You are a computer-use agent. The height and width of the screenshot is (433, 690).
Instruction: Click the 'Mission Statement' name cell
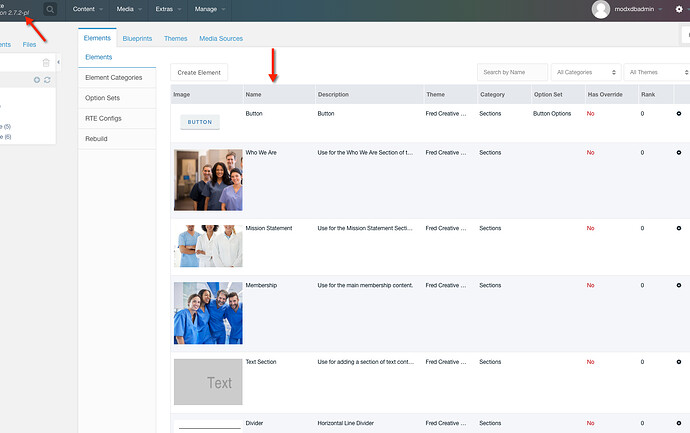pos(269,228)
